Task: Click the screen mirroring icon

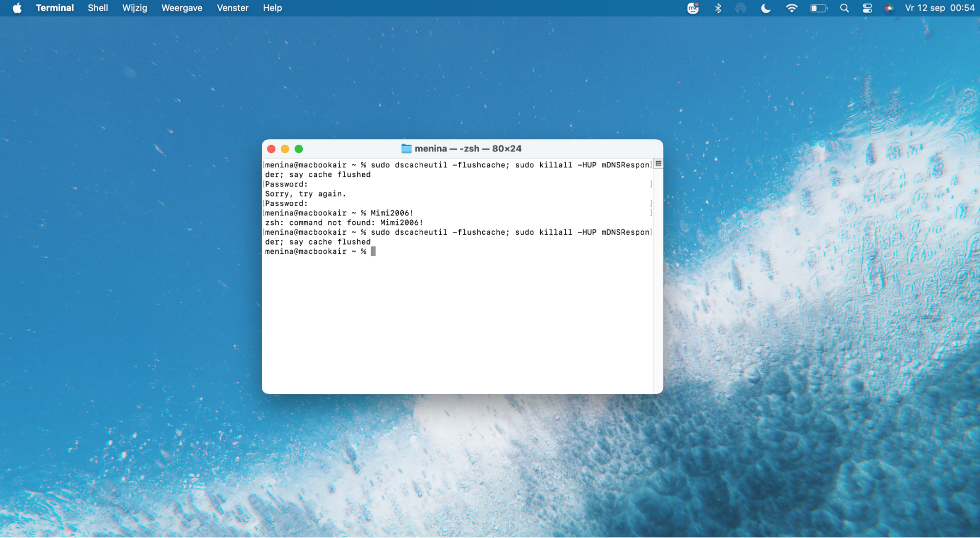Action: click(741, 8)
